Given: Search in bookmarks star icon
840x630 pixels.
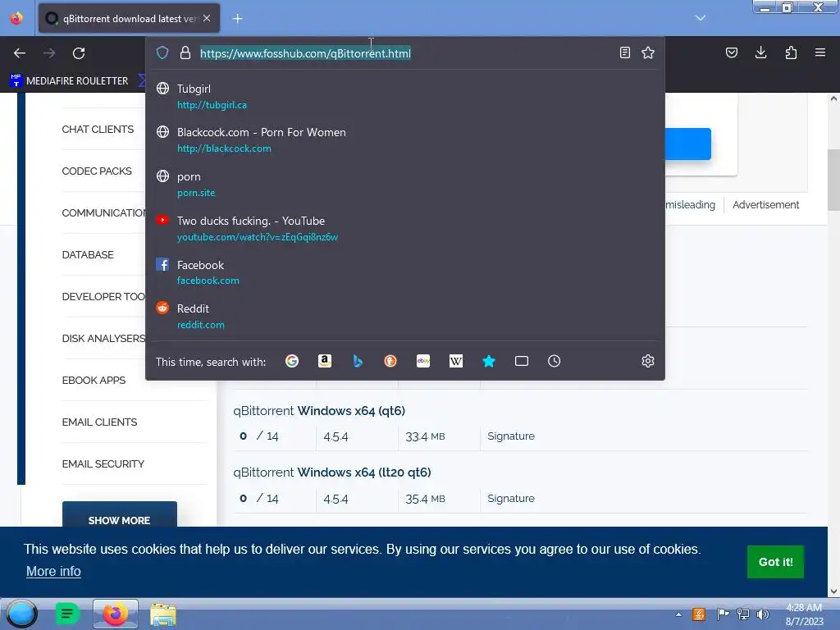Looking at the screenshot, I should [x=489, y=361].
